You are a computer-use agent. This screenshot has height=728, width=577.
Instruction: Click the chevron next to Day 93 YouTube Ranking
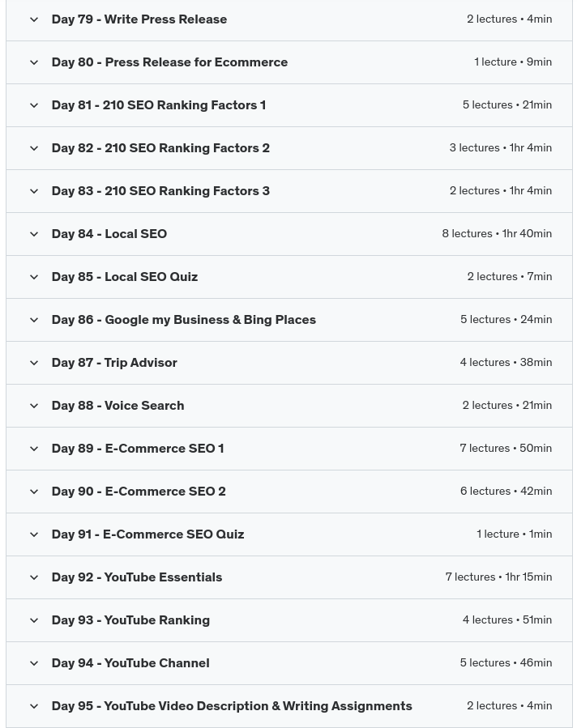(x=34, y=620)
